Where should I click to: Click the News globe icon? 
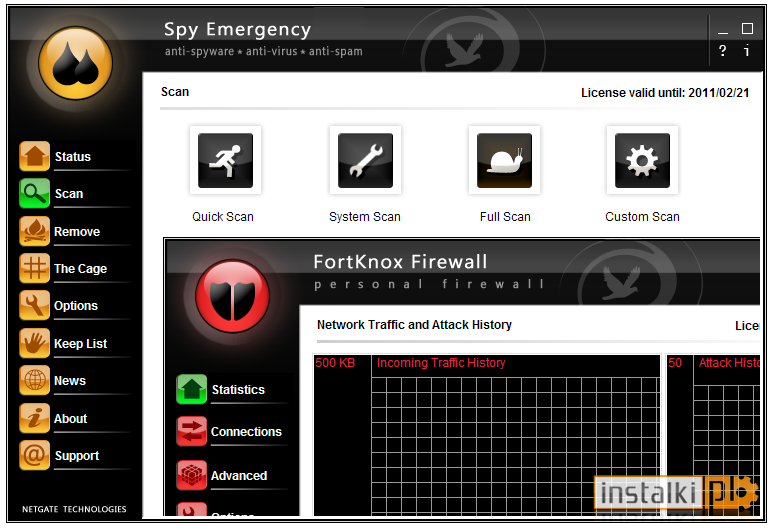pyautogui.click(x=34, y=380)
